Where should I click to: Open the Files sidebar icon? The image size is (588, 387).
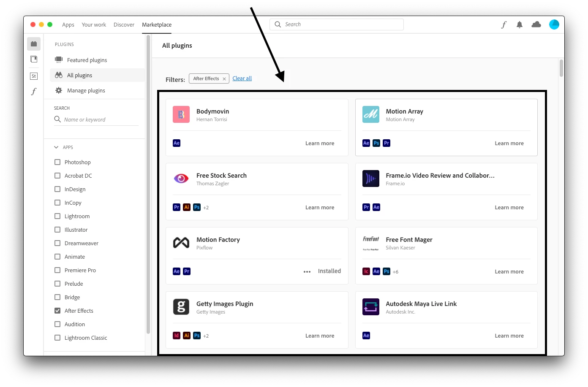34,59
